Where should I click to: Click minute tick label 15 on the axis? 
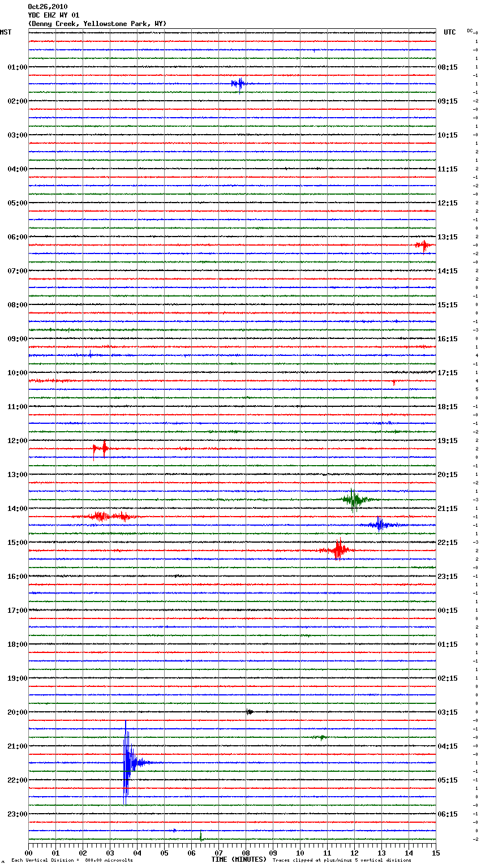click(436, 853)
